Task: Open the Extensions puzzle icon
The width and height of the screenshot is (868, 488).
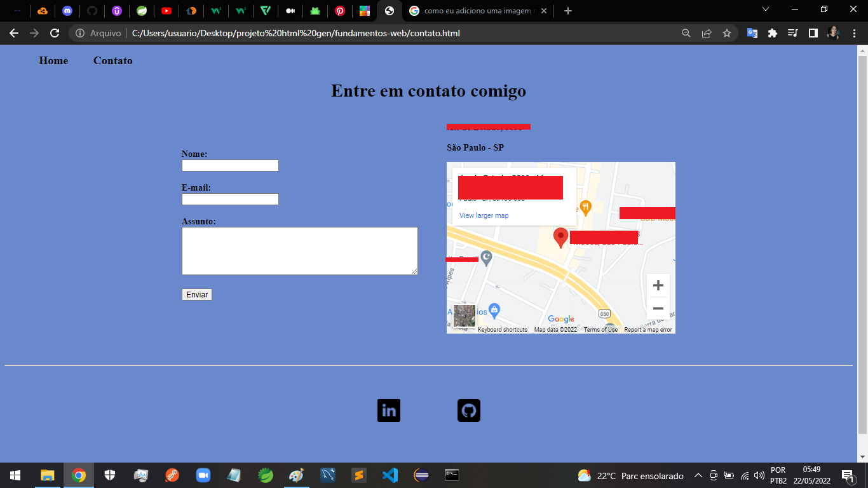Action: [772, 33]
